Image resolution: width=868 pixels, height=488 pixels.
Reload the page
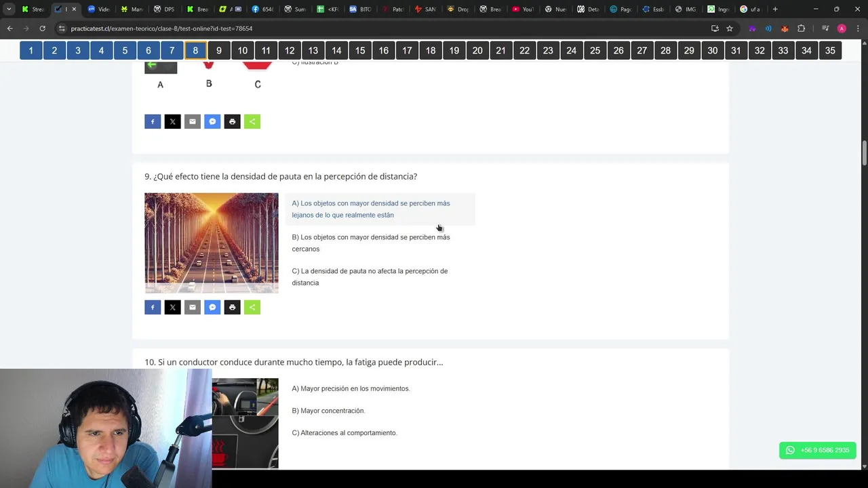point(42,28)
